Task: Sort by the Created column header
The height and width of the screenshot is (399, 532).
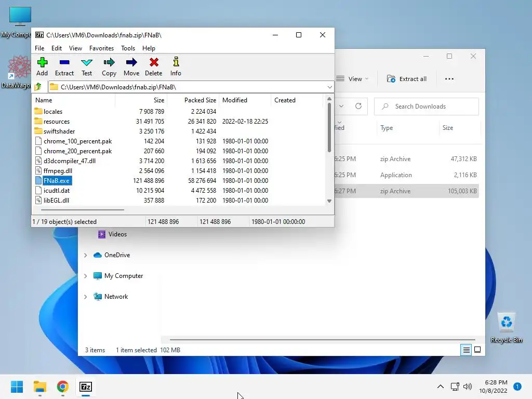Action: coord(297,100)
